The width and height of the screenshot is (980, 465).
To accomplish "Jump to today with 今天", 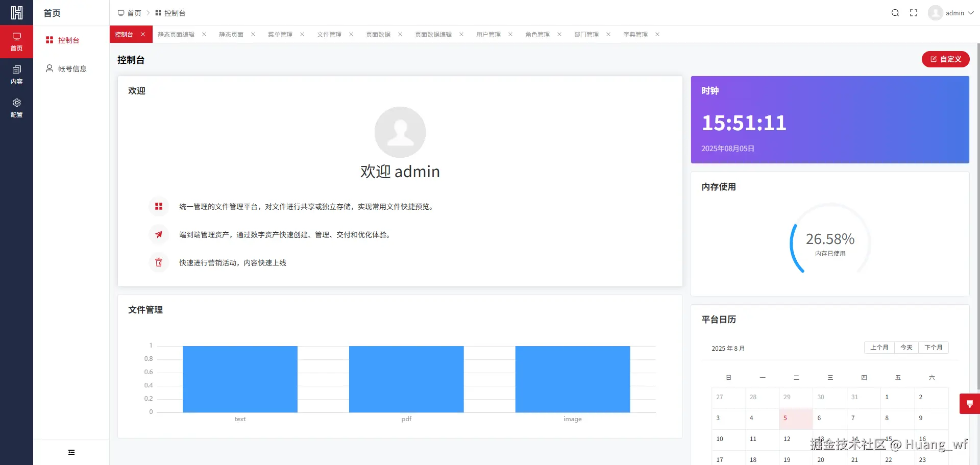I will (x=906, y=348).
